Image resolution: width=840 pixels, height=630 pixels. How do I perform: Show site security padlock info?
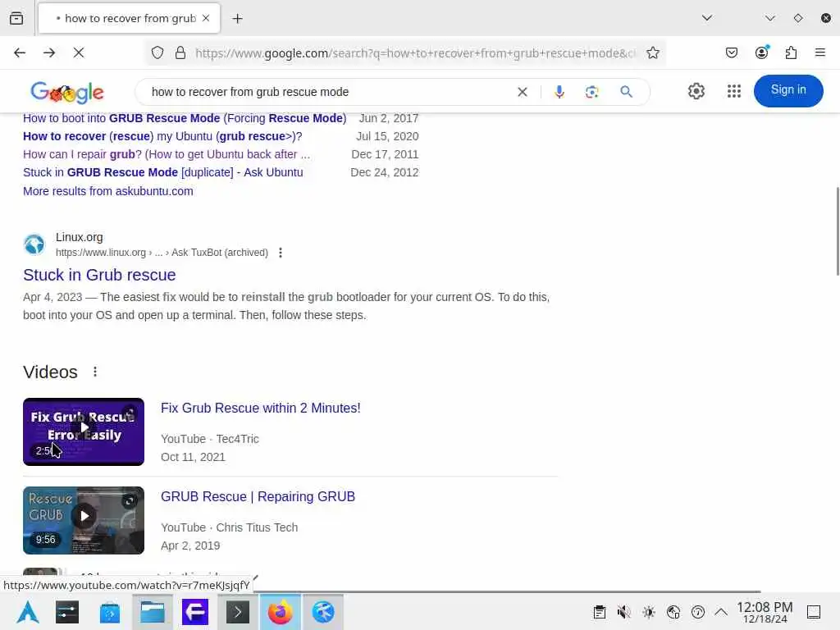click(180, 52)
